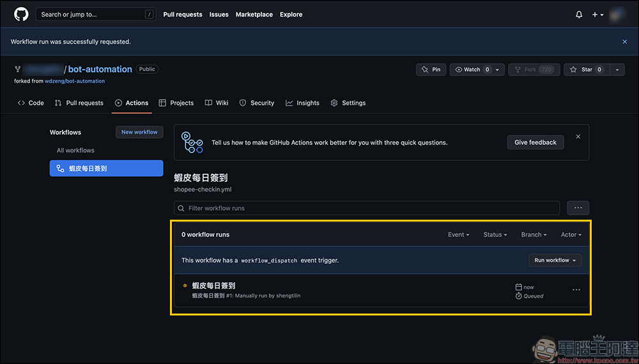This screenshot has height=364, width=639.
Task: Go to the Insights tab
Action: point(302,103)
